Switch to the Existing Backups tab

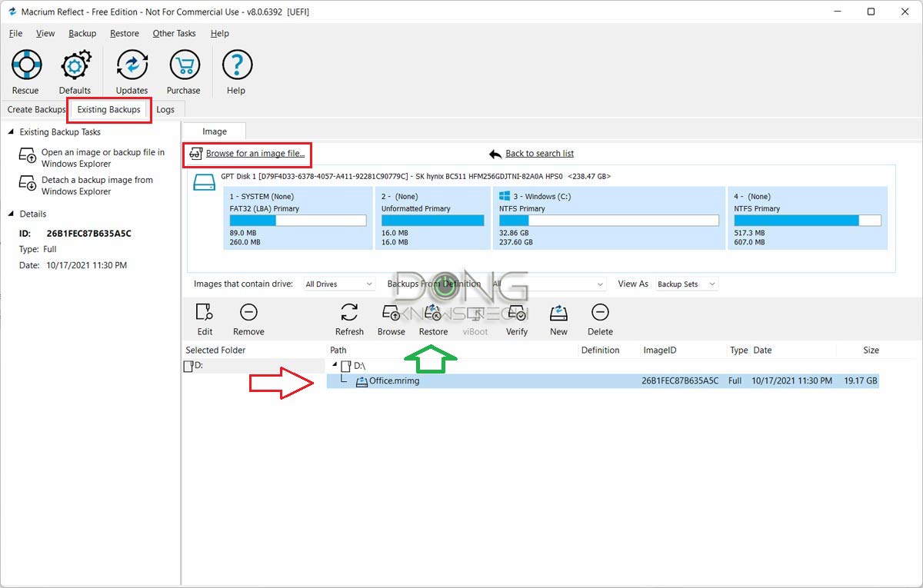pyautogui.click(x=109, y=110)
